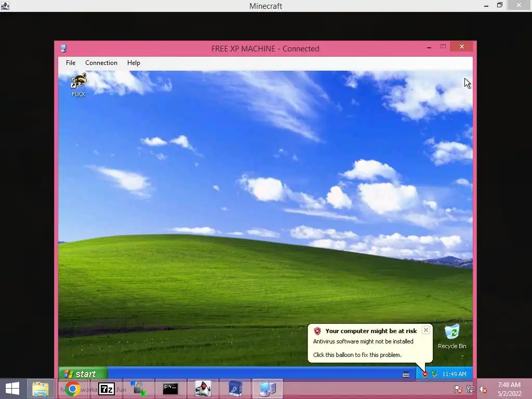The image size is (532, 399).
Task: Click the red security shield tray icon in XP
Action: tap(425, 374)
